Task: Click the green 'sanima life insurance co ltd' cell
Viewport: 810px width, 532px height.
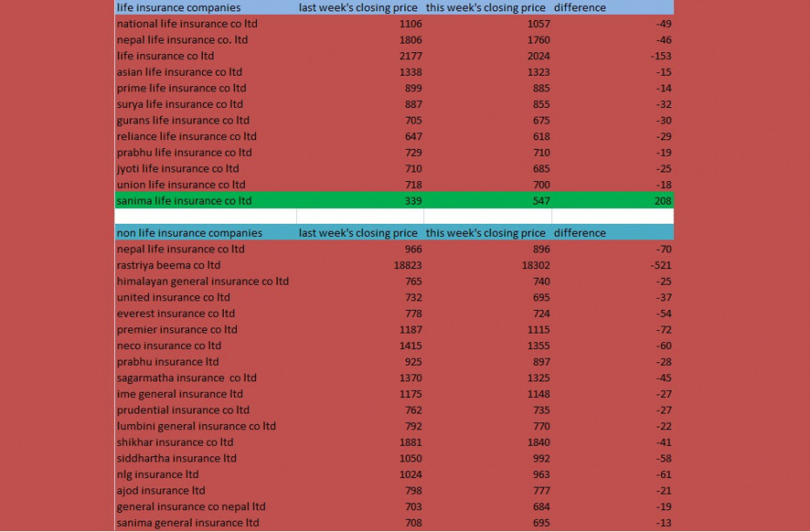Action: [x=205, y=200]
